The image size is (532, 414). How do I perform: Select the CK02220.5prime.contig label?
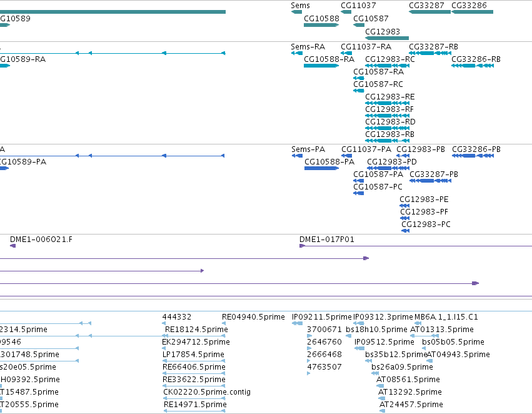207,392
